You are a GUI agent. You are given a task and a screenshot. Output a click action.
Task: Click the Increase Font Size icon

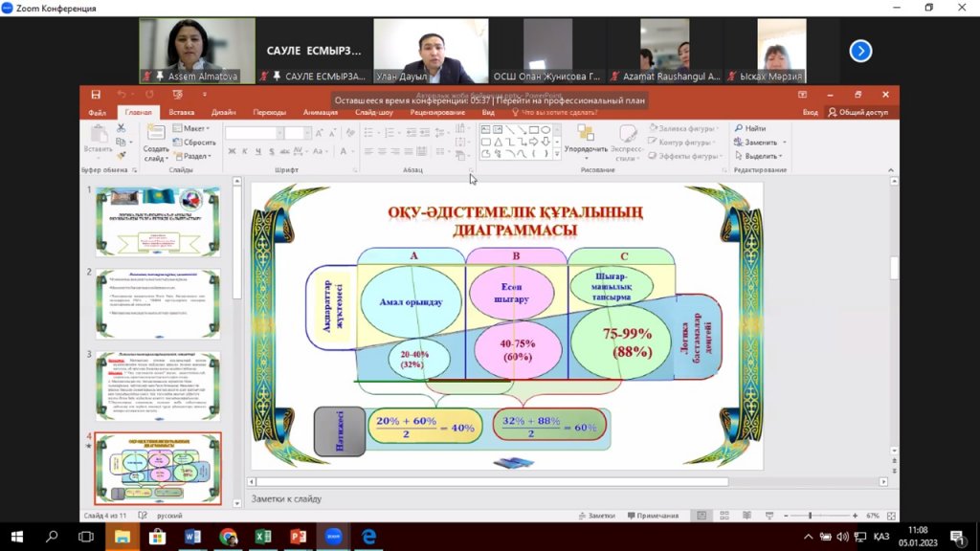pyautogui.click(x=320, y=133)
